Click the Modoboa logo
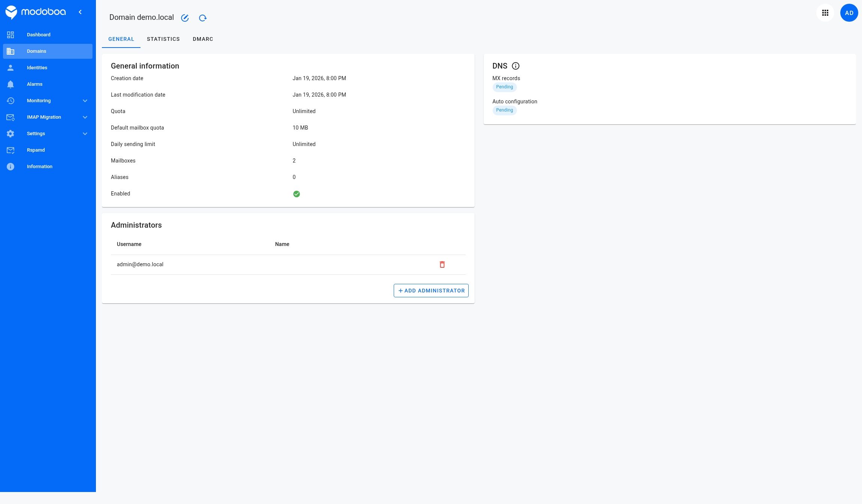The image size is (862, 504). tap(36, 12)
